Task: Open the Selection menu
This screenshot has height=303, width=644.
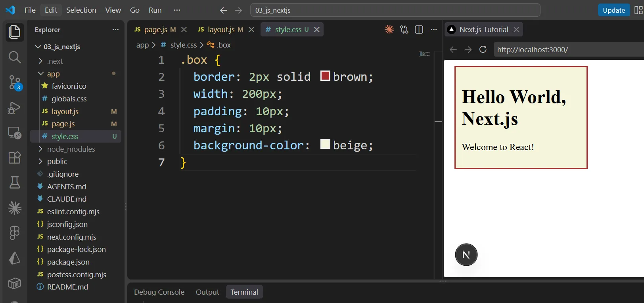Action: (x=81, y=10)
